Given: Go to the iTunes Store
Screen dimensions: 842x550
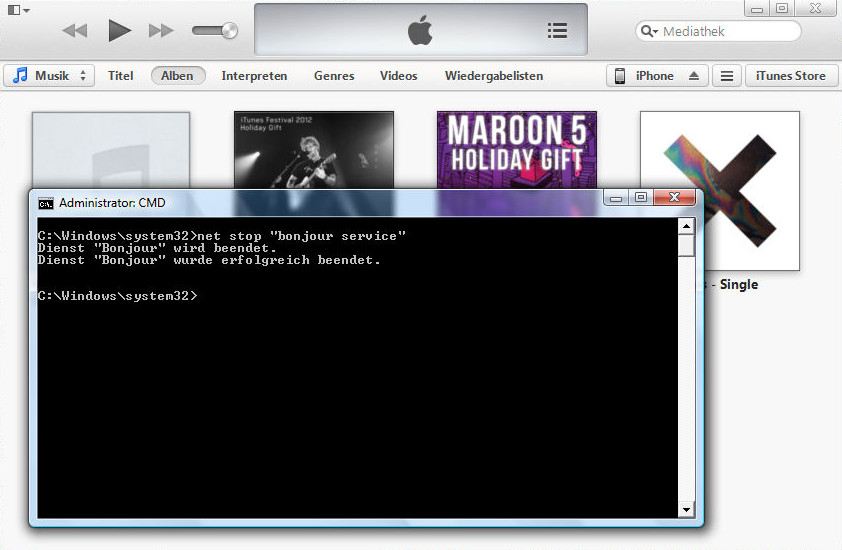Looking at the screenshot, I should [791, 76].
